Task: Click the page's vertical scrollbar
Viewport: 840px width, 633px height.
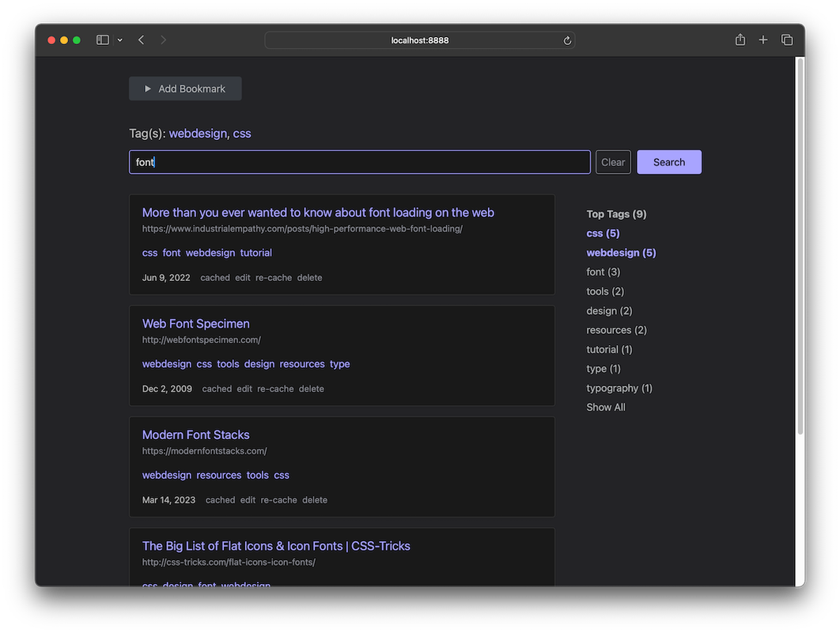Action: tap(800, 247)
